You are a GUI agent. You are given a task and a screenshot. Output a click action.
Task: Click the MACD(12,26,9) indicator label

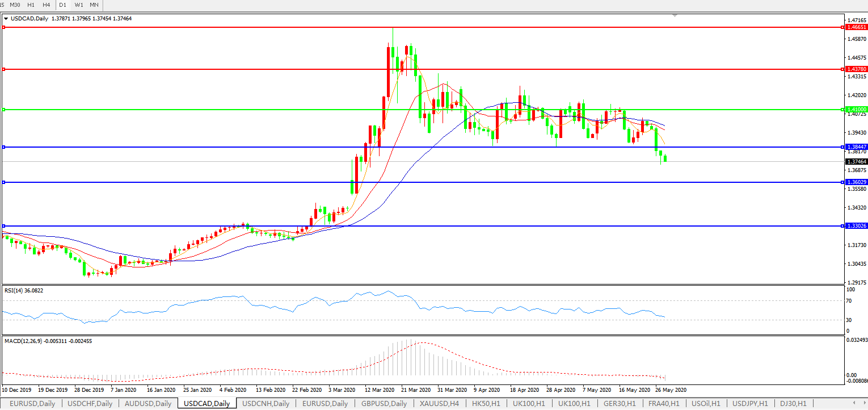tap(48, 341)
